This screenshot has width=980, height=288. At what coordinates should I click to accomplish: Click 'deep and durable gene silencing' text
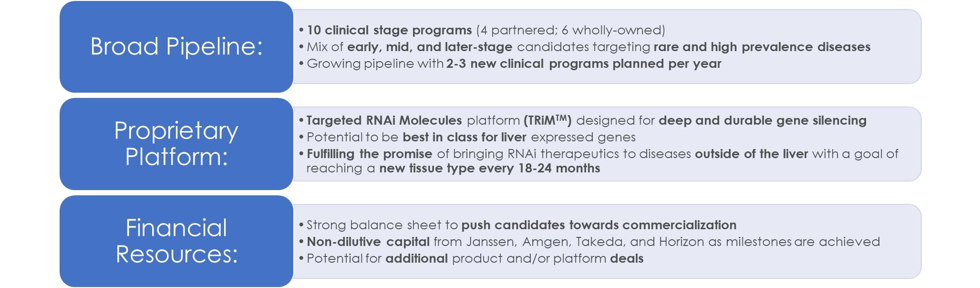click(x=762, y=120)
